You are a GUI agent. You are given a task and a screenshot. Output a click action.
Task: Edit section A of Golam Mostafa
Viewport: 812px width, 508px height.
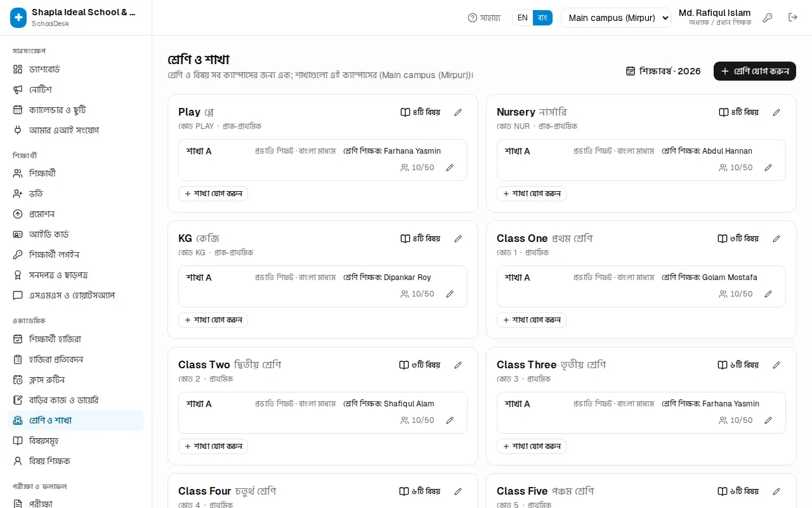[x=768, y=294]
